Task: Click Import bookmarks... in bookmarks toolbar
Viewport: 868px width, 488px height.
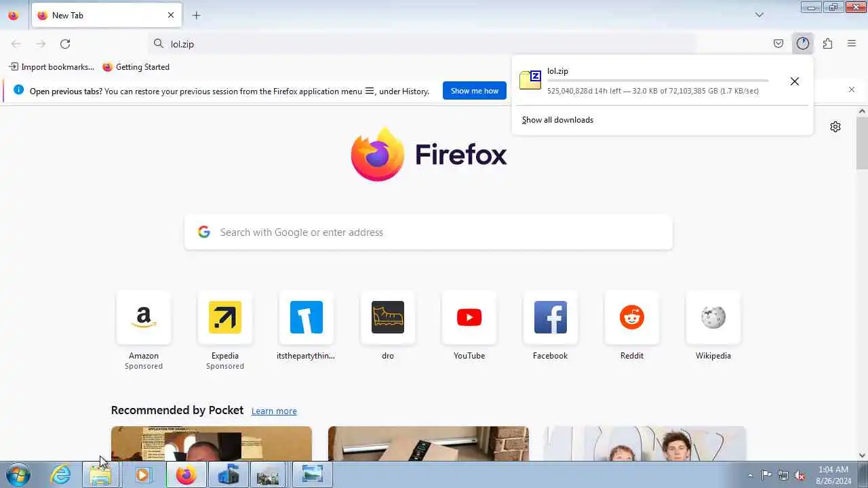Action: (52, 67)
